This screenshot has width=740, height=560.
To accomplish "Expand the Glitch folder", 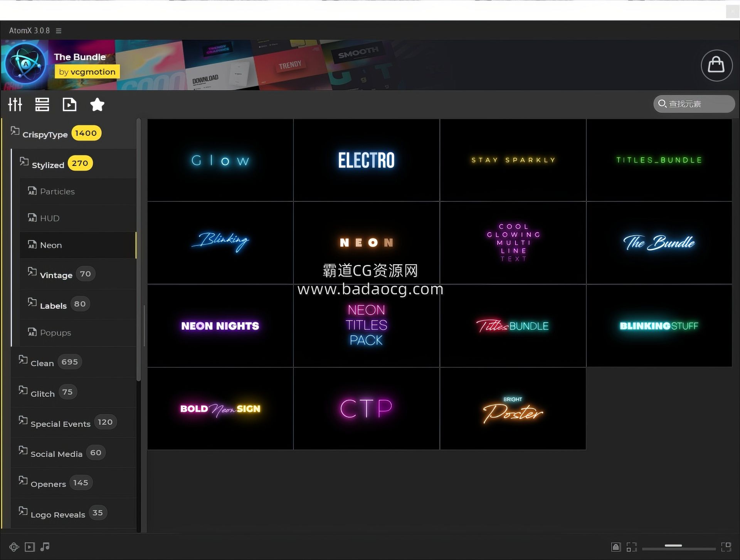I will (x=74, y=392).
